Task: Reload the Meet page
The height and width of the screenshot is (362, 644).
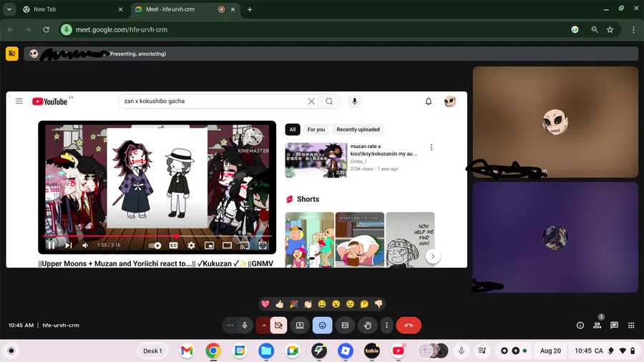Action: tap(46, 29)
